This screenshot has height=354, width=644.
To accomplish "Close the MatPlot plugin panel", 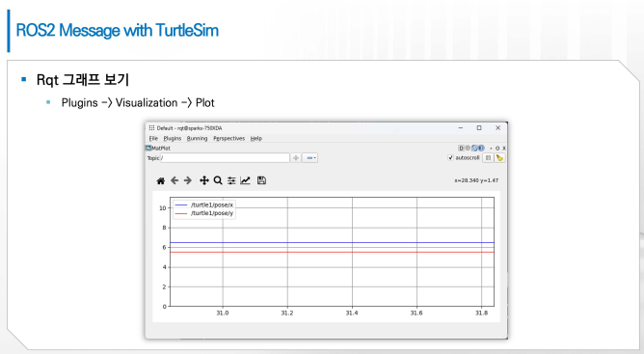I will pos(504,148).
